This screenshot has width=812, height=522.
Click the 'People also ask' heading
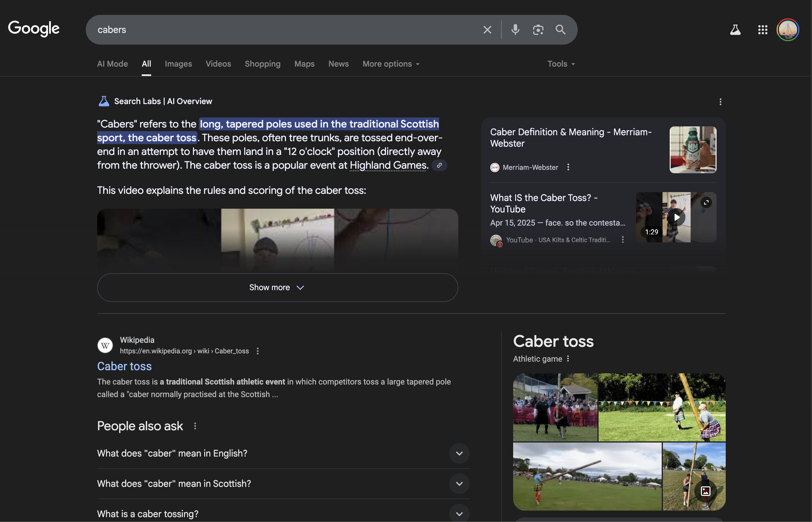140,426
